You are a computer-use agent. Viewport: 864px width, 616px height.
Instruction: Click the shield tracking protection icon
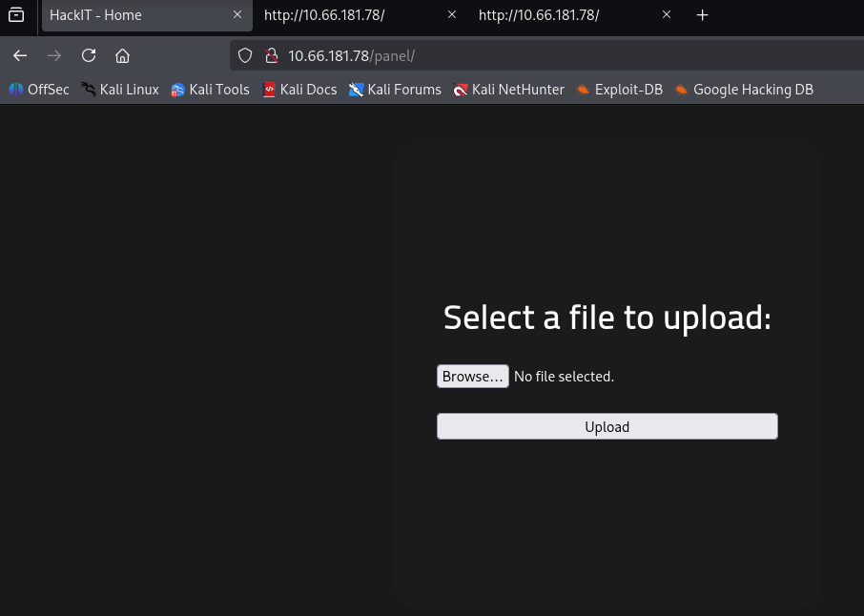coord(245,55)
